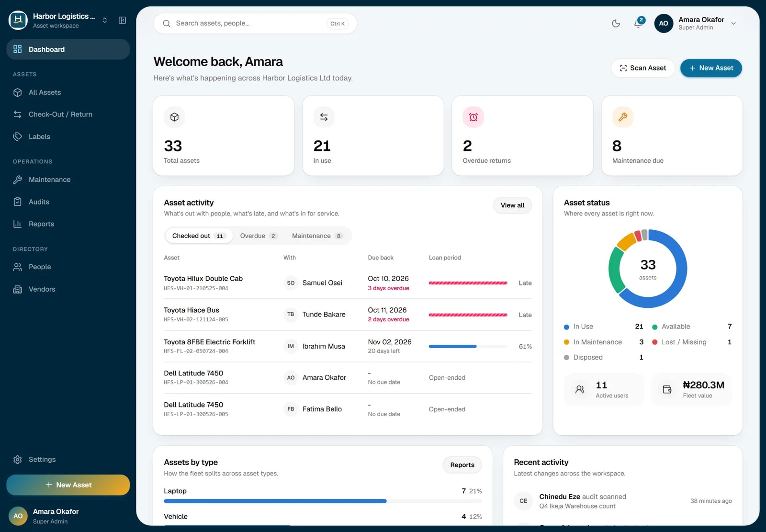Click the Maintenance due wrench icon
766x532 pixels.
point(622,117)
